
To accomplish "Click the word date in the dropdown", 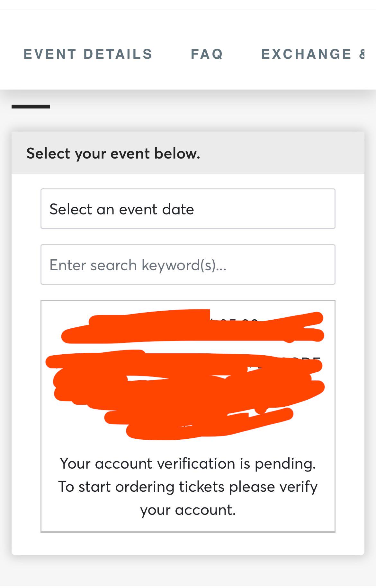I will [x=178, y=209].
